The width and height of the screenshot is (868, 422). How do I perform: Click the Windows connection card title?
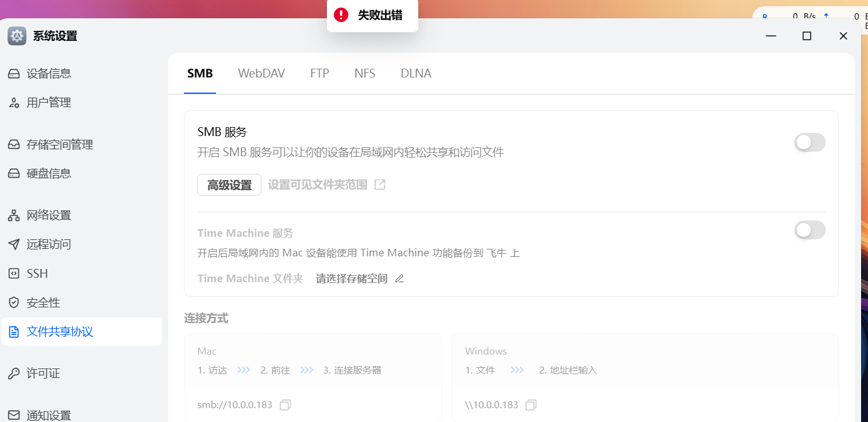486,351
